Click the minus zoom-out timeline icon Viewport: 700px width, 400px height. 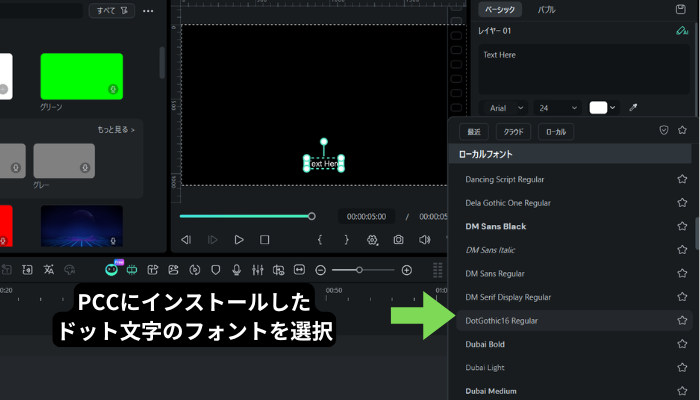[x=321, y=270]
